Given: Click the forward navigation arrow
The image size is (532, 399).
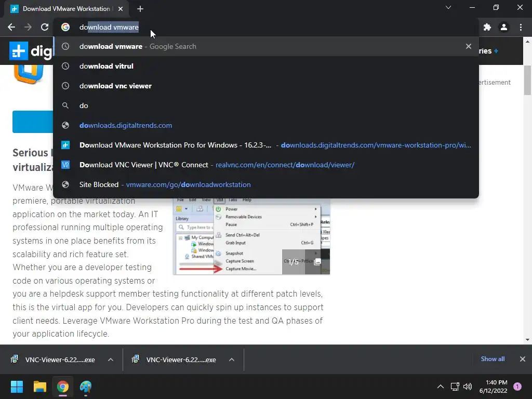Looking at the screenshot, I should coord(28,27).
